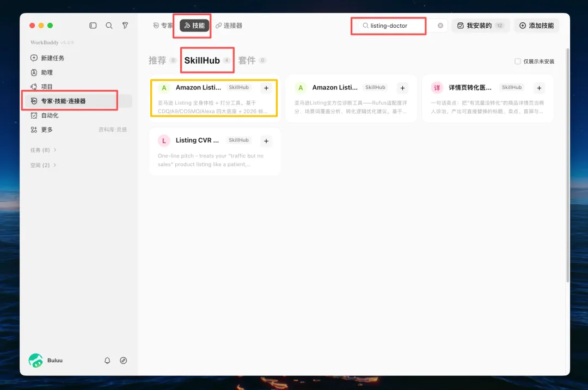Switch to the 技能 tab
Image resolution: width=588 pixels, height=390 pixels.
point(194,26)
